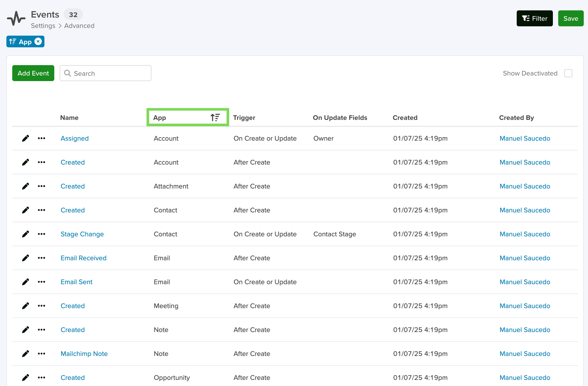This screenshot has width=588, height=386.
Task: Open more options for Attachment Created row
Action: [x=42, y=186]
